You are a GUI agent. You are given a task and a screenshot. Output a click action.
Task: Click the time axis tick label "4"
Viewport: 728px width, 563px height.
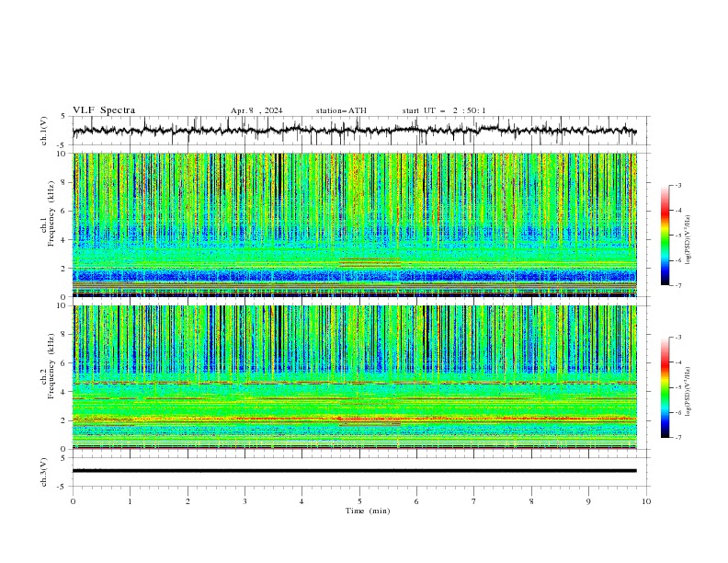[302, 501]
